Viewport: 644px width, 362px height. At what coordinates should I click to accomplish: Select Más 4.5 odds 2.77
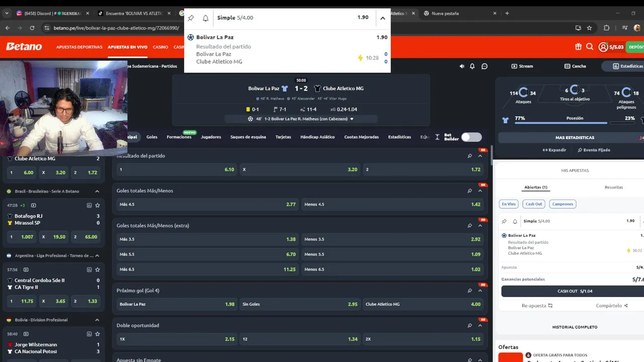click(207, 204)
